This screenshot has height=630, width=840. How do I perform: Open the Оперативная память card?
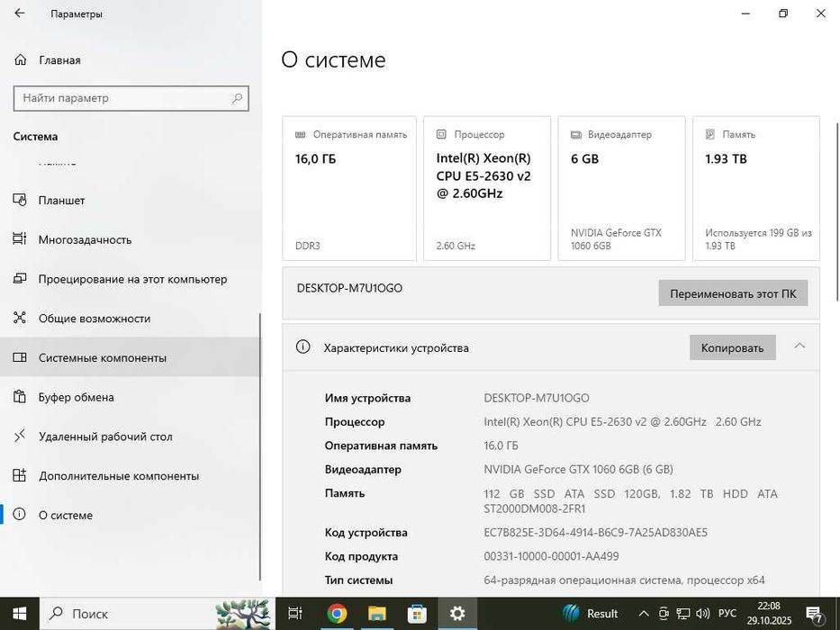(x=349, y=189)
